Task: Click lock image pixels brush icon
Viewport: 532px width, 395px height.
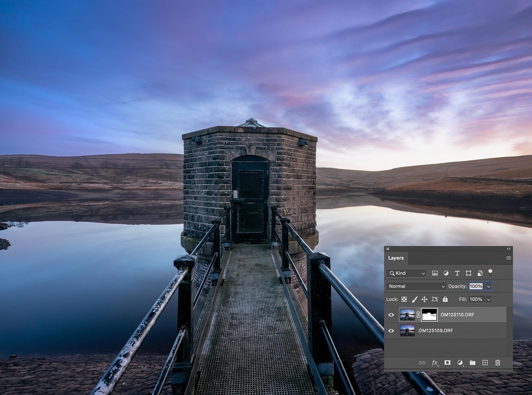Action: tap(414, 299)
